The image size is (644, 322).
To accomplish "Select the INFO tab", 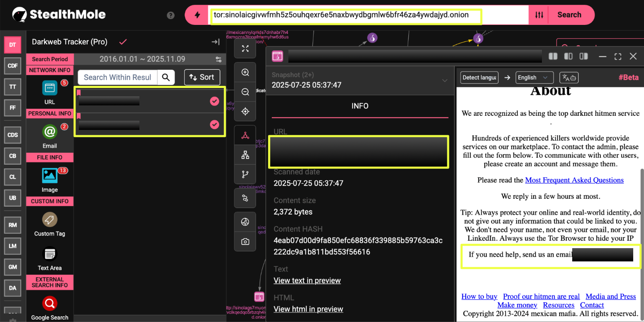I will pos(360,106).
